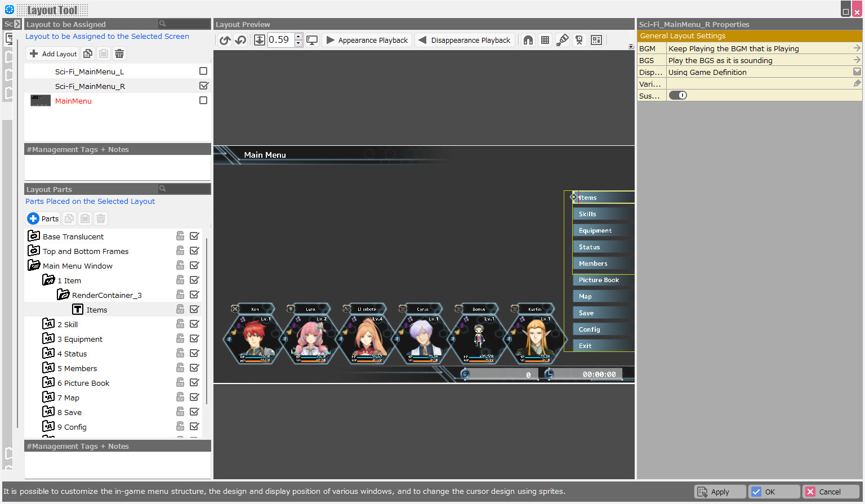This screenshot has width=865, height=504.
Task: Click the copy layout icon beside Add Layout
Action: pyautogui.click(x=88, y=53)
